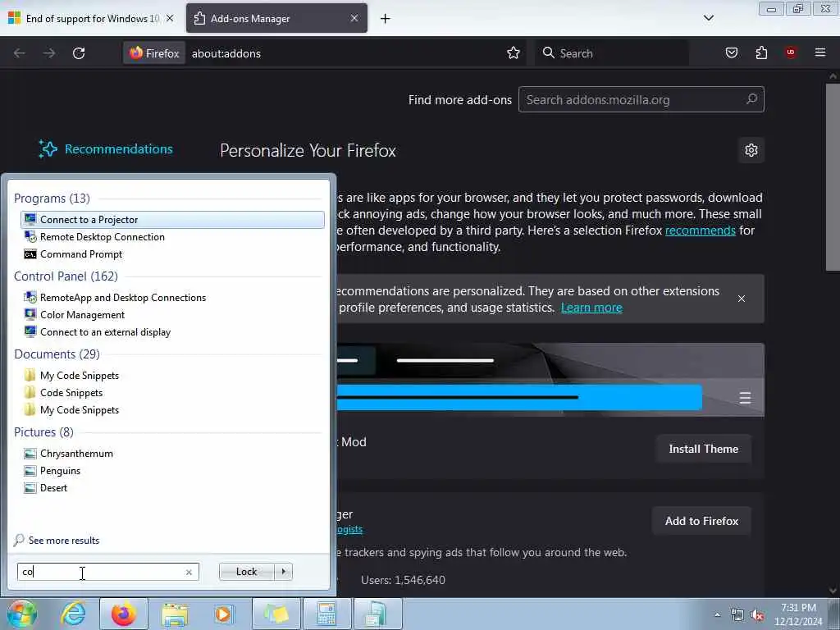Open Windows Media Player taskbar icon
Screen dimensions: 840x630
[x=223, y=614]
